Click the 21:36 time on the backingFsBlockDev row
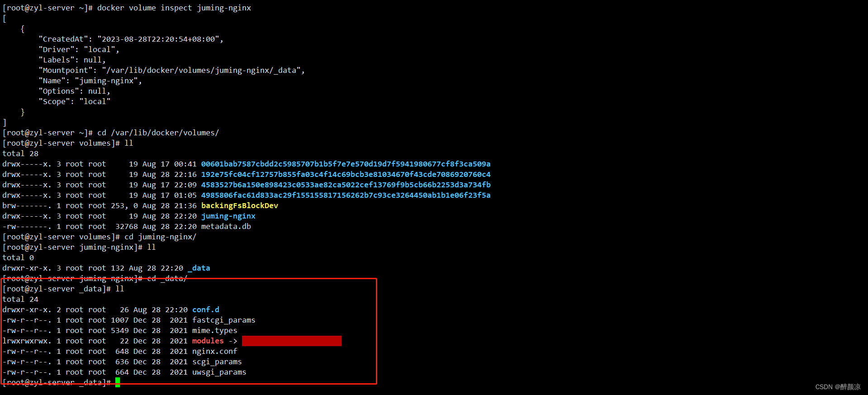Screen dimensions: 868x395 [185, 205]
